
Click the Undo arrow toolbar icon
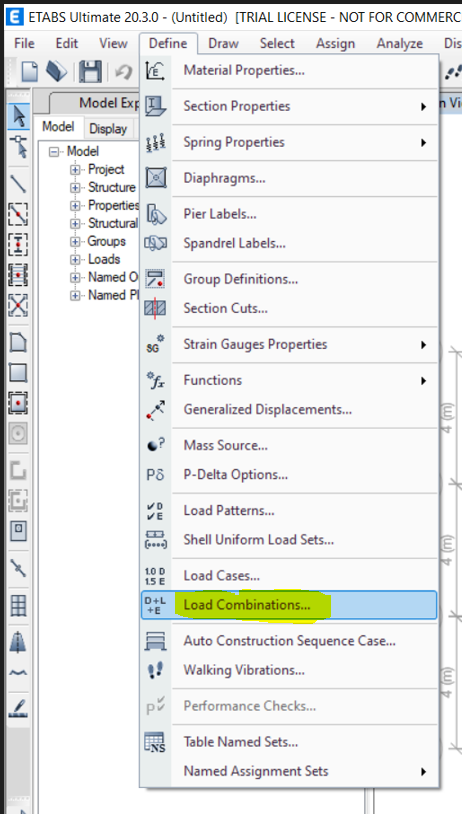point(124,71)
